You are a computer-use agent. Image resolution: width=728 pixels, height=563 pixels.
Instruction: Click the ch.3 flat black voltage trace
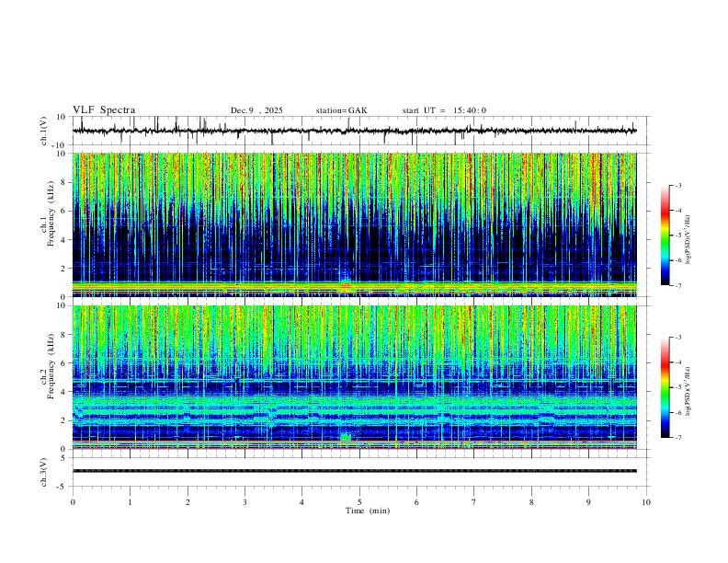[354, 471]
